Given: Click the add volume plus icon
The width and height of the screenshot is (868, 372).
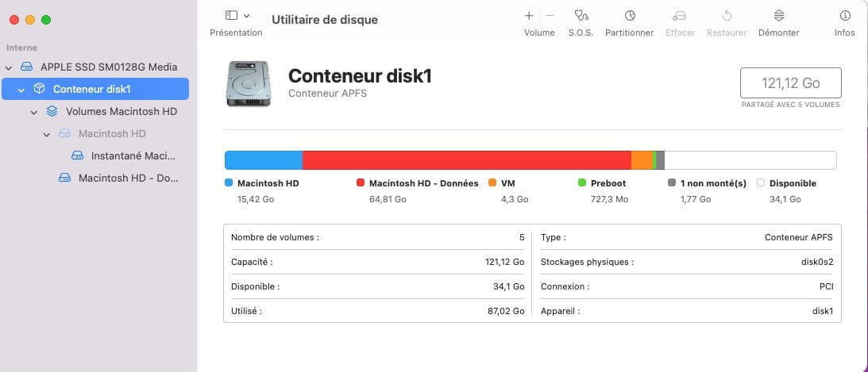Looking at the screenshot, I should (x=529, y=16).
